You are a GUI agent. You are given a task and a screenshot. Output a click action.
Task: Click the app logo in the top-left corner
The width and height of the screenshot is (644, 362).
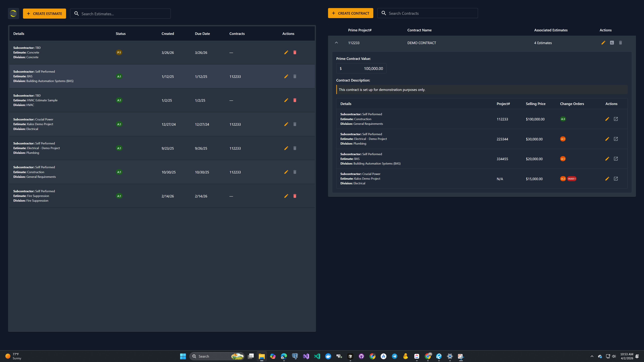(x=13, y=13)
